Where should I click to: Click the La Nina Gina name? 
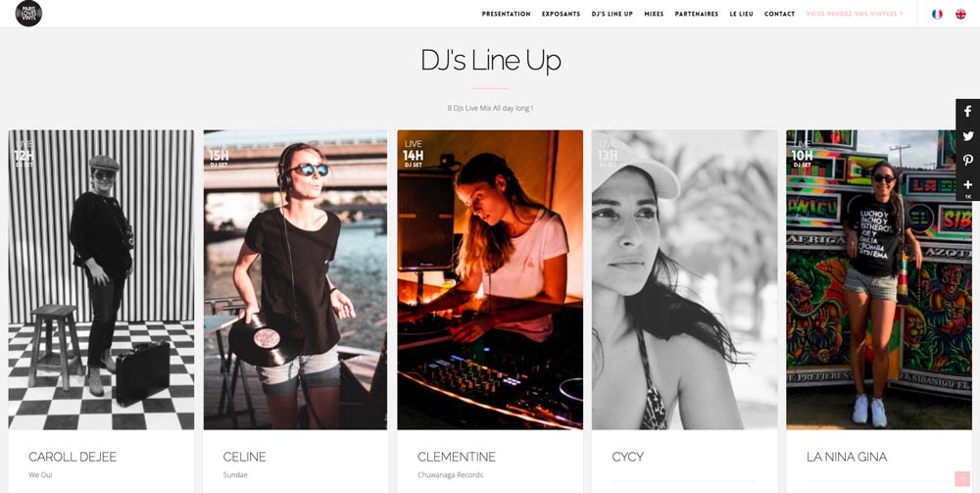847,457
